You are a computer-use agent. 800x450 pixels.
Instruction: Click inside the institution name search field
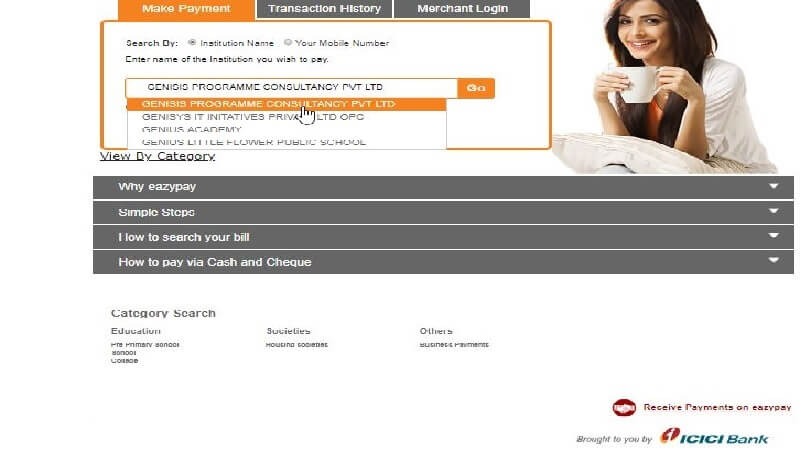(290, 88)
